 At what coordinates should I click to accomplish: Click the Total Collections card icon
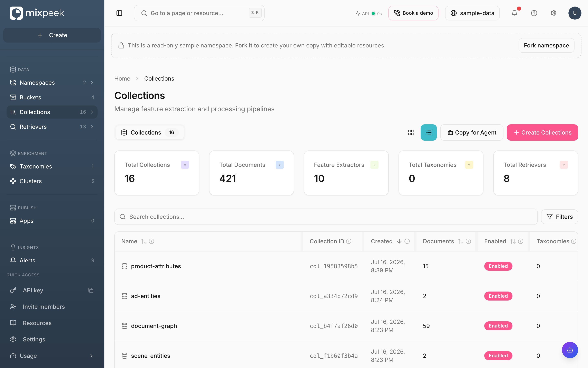click(185, 165)
